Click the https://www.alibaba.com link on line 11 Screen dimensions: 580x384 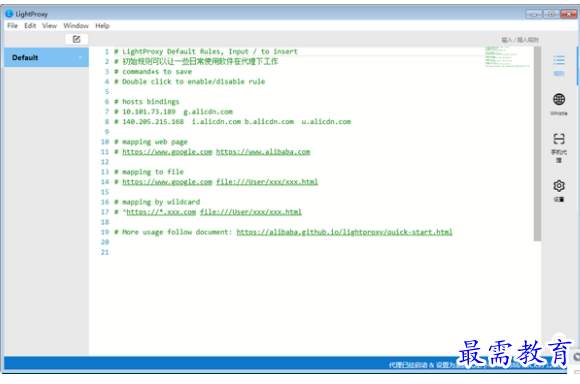263,152
